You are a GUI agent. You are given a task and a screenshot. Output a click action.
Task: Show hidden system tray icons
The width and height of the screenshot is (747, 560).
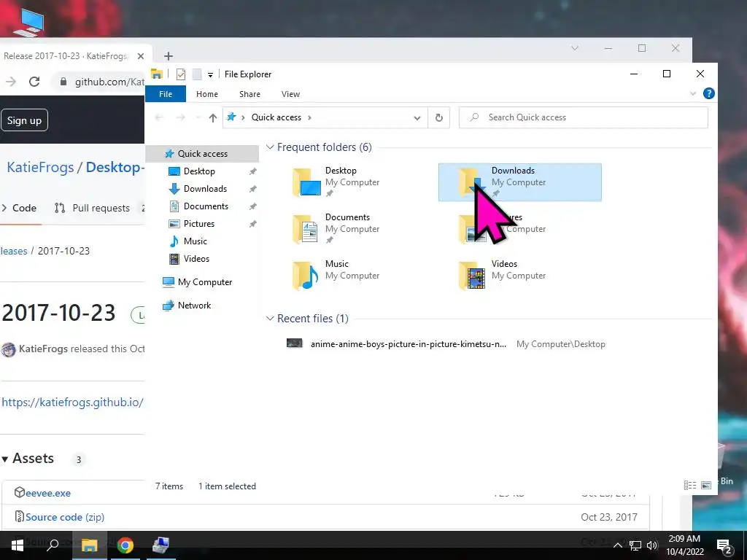(x=617, y=545)
